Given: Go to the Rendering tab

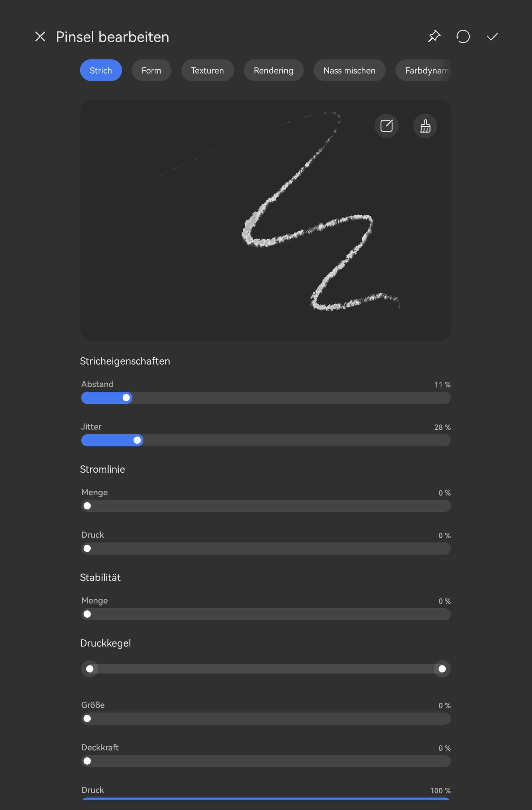Looking at the screenshot, I should 274,71.
